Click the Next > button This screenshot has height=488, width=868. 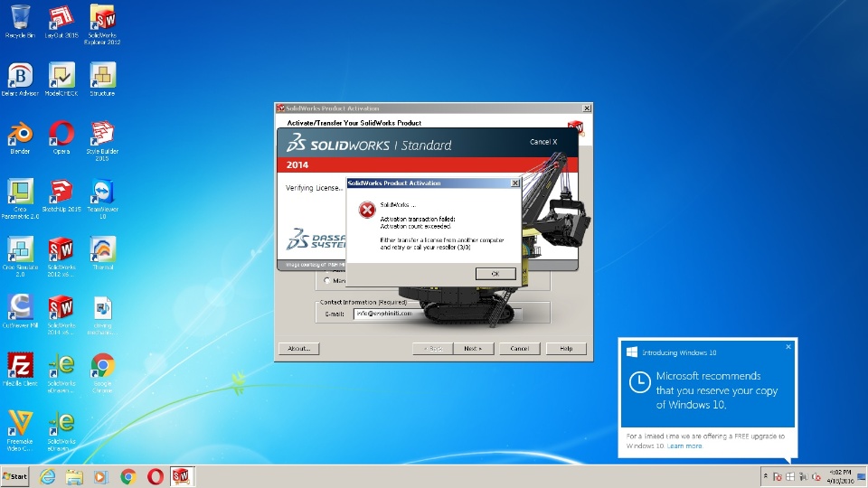pos(473,349)
